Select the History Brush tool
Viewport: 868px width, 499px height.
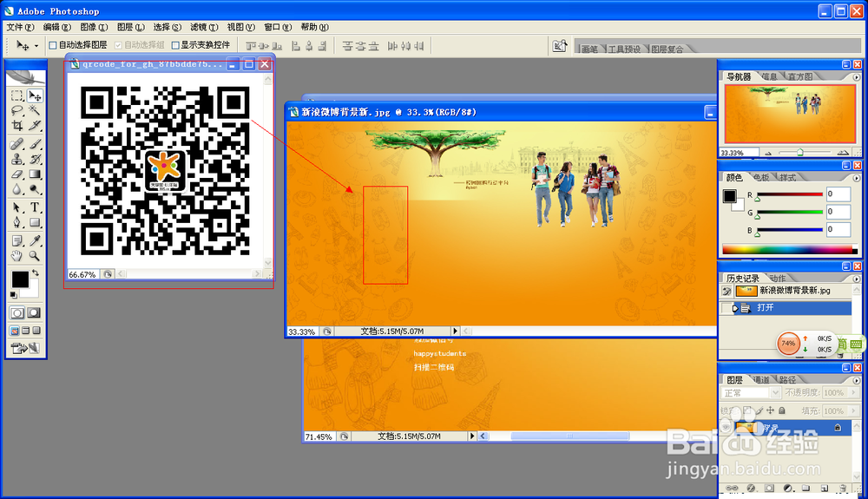click(x=35, y=160)
